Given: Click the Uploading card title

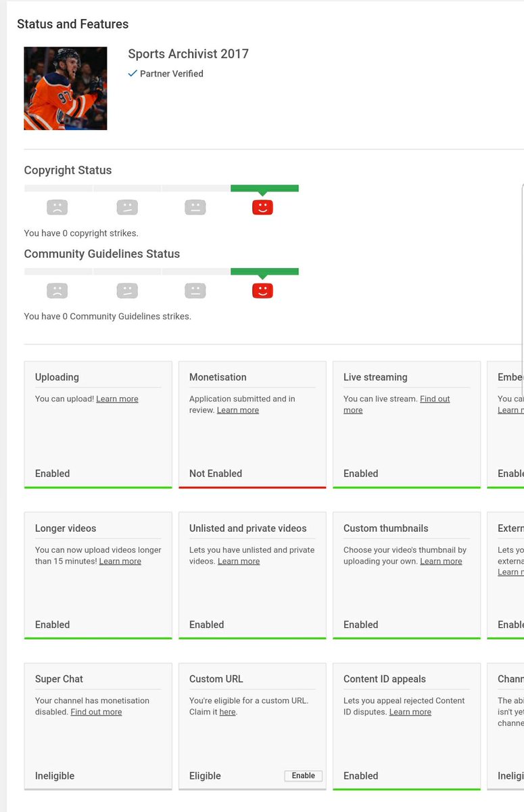Looking at the screenshot, I should click(x=57, y=377).
